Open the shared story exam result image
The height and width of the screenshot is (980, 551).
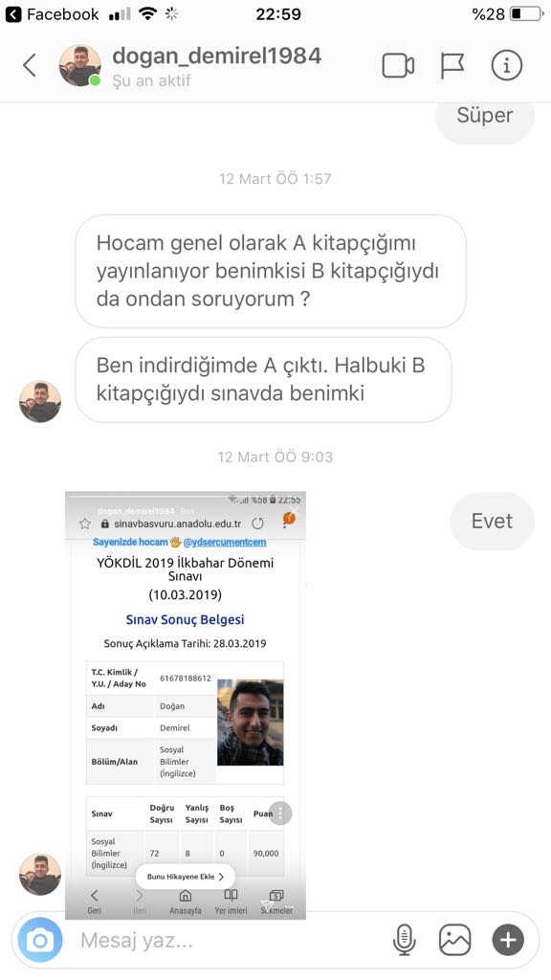[186, 705]
